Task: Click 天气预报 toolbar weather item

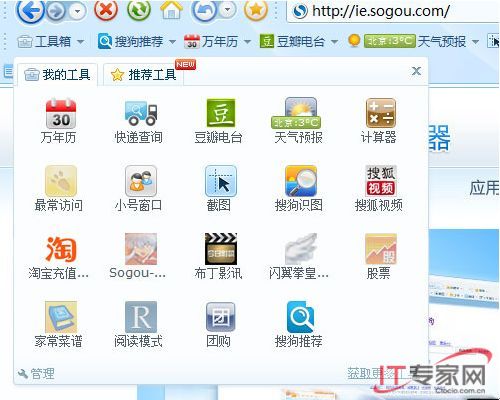Action: pyautogui.click(x=407, y=41)
